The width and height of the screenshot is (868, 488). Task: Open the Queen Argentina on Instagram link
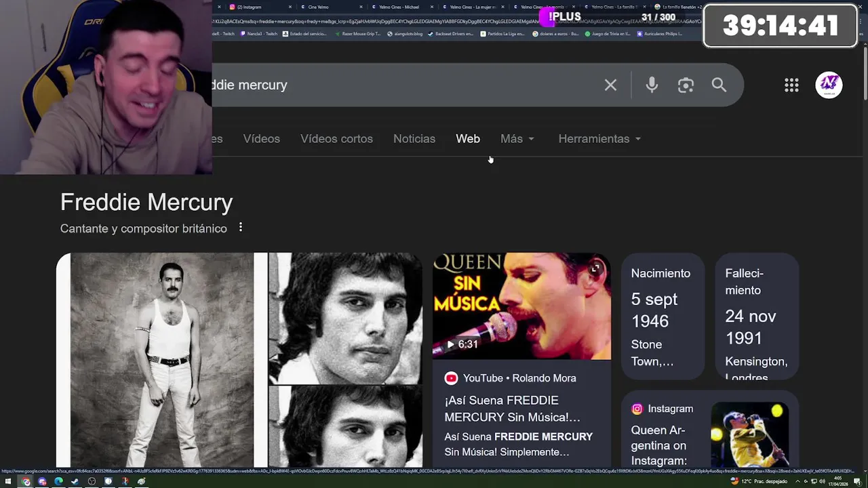pyautogui.click(x=659, y=445)
